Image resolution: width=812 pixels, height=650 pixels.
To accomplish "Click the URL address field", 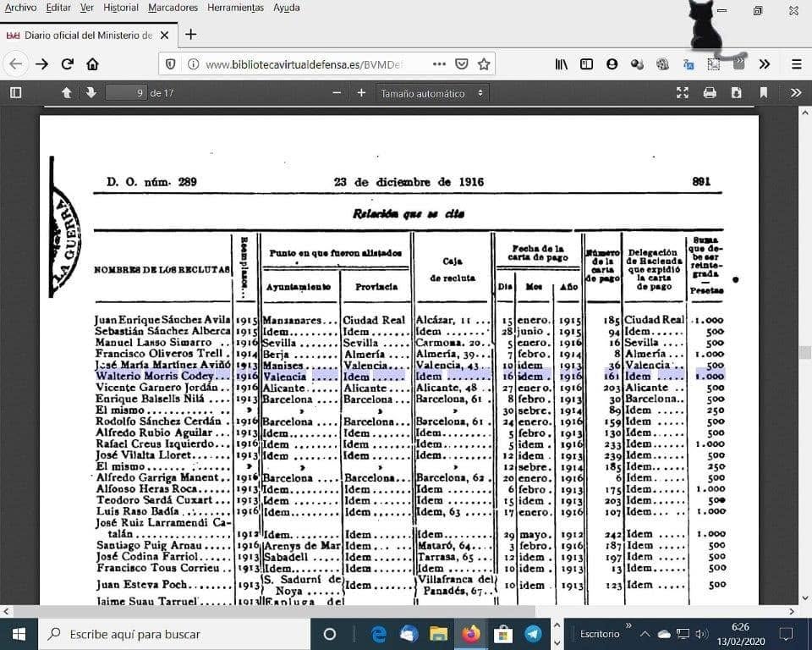I will [304, 64].
